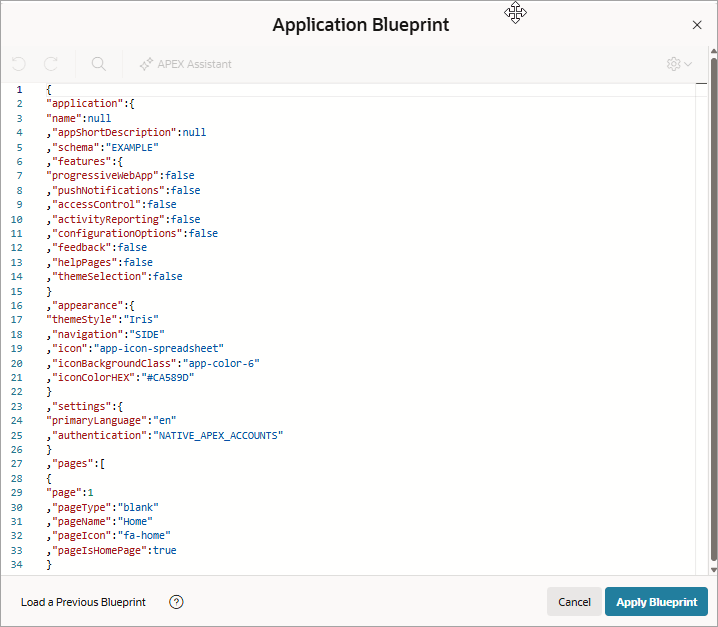Click the scrollbar down arrow
Screen dimensions: 718x627
pos(713,570)
